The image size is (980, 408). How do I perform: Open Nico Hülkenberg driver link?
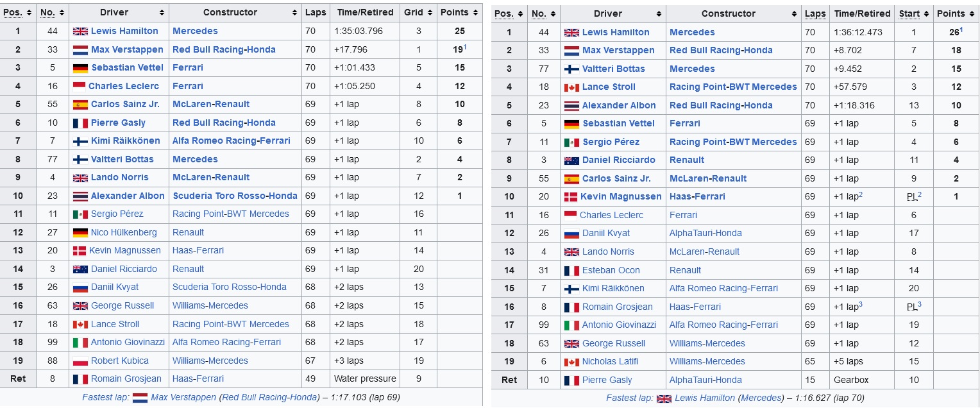point(124,232)
